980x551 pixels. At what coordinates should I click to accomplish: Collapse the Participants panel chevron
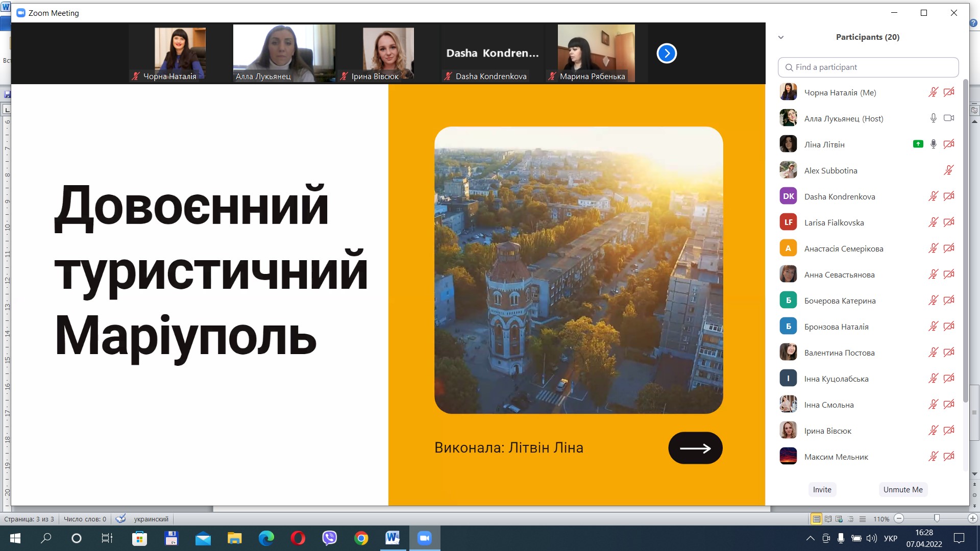[781, 37]
